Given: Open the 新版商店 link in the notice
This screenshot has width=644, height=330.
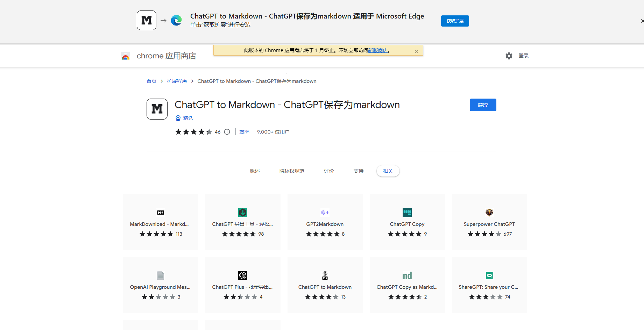Looking at the screenshot, I should point(378,50).
